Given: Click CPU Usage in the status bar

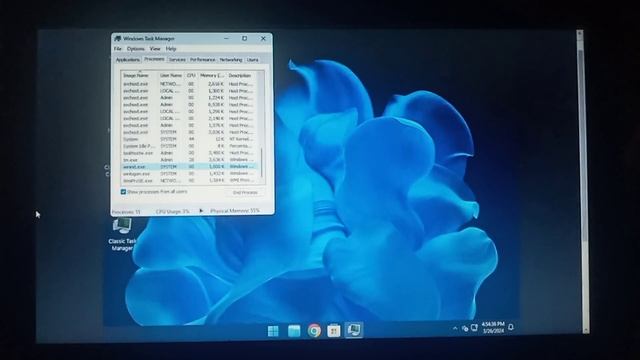Looking at the screenshot, I should coord(173,211).
